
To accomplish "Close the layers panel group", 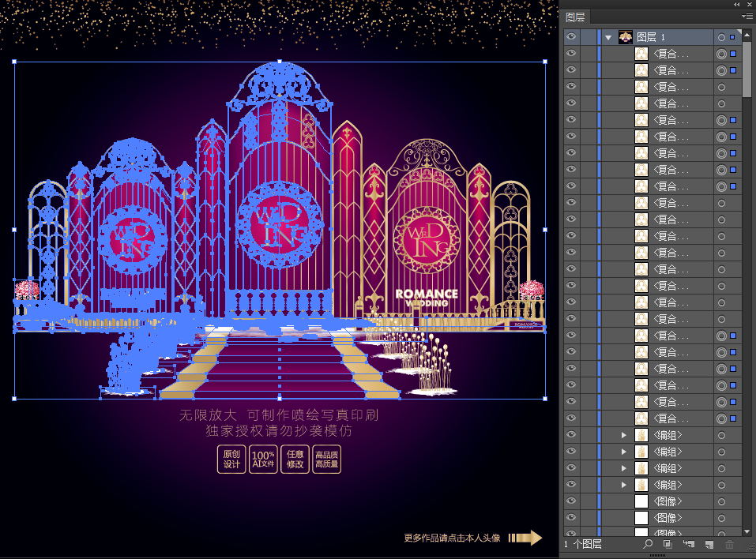I will (x=750, y=4).
